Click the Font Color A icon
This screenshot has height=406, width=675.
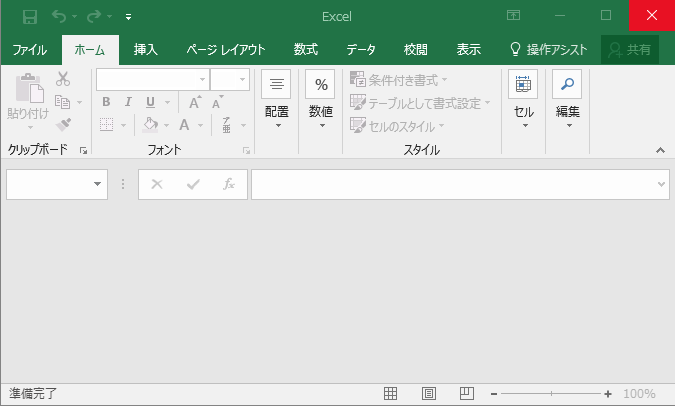tap(184, 125)
